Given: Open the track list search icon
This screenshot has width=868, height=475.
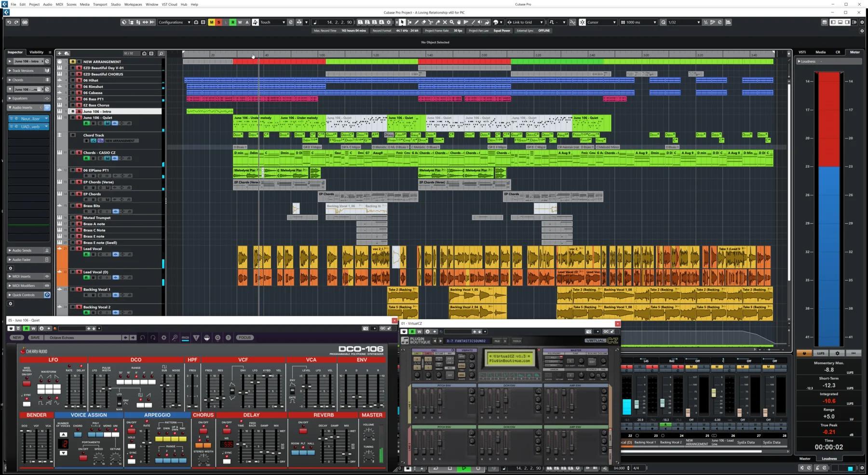Looking at the screenshot, I should (x=162, y=53).
